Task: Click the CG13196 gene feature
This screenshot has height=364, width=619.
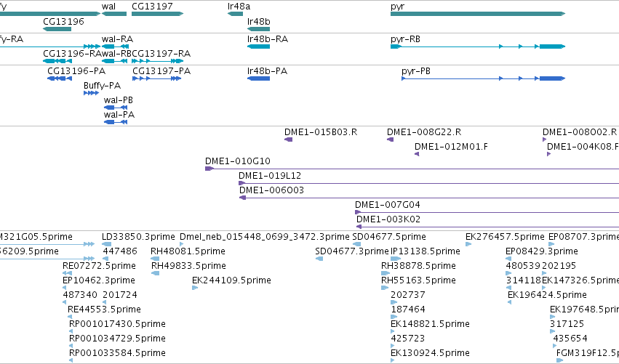Action: click(57, 29)
